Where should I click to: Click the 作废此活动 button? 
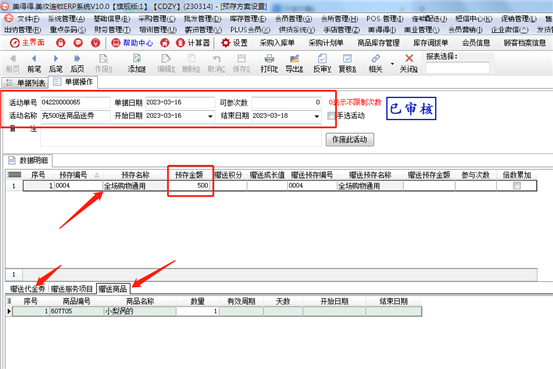(350, 140)
